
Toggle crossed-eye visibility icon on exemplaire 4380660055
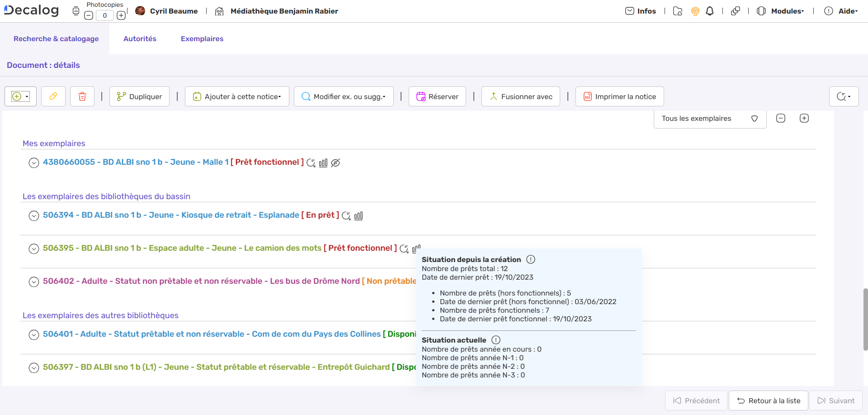[x=335, y=163]
